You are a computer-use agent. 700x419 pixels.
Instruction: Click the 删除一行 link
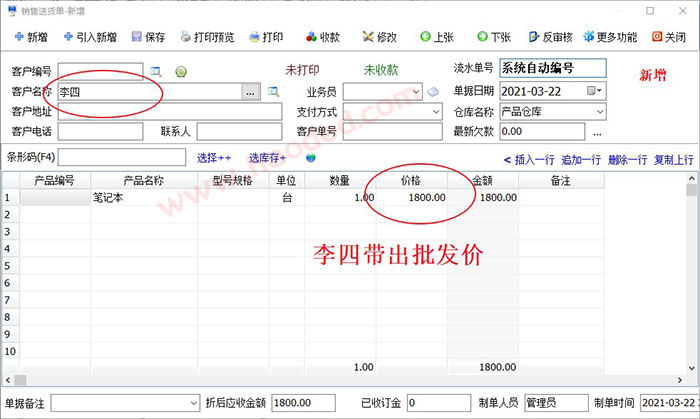coord(628,160)
